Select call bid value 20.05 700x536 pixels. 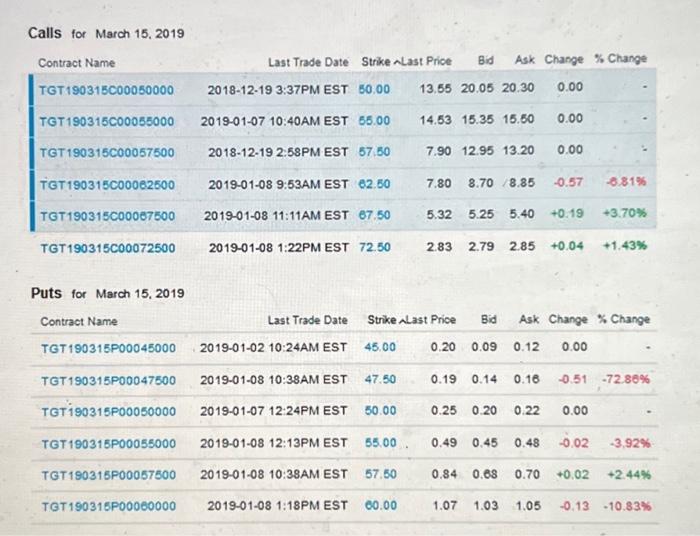[x=477, y=88]
